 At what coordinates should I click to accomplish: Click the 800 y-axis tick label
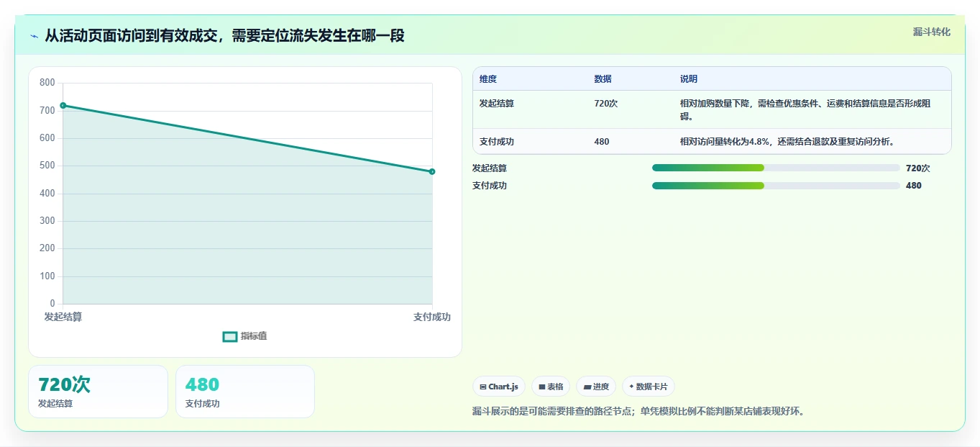coord(47,83)
